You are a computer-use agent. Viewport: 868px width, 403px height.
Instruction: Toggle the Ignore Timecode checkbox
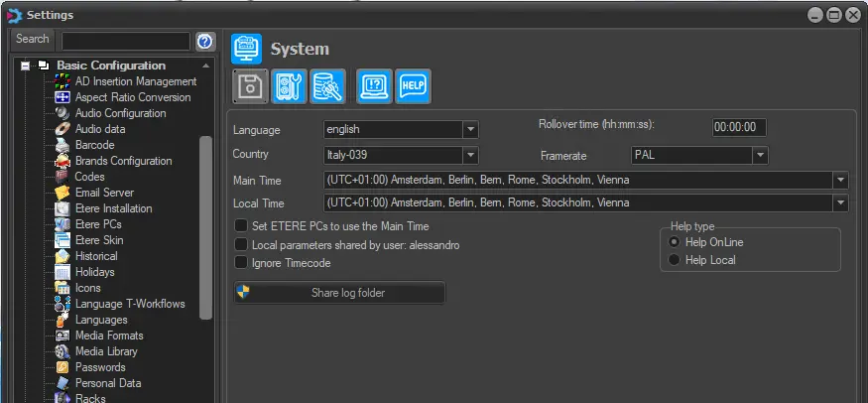tap(241, 263)
